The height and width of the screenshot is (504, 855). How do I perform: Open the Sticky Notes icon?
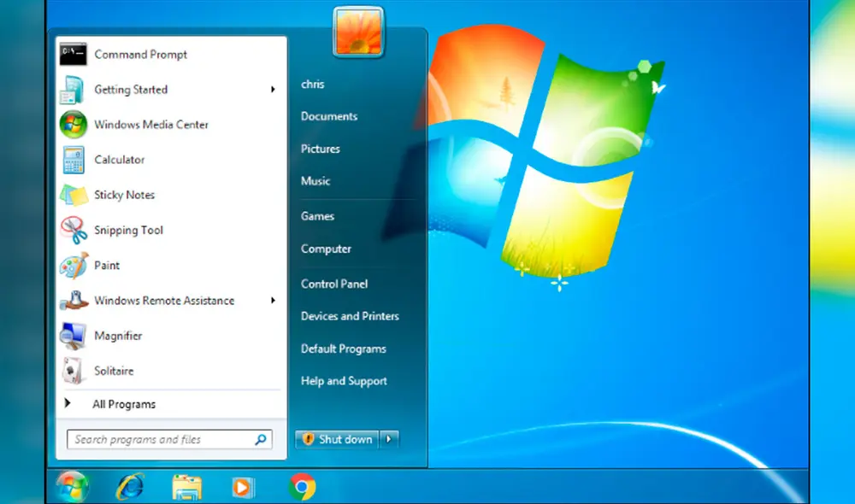74,195
